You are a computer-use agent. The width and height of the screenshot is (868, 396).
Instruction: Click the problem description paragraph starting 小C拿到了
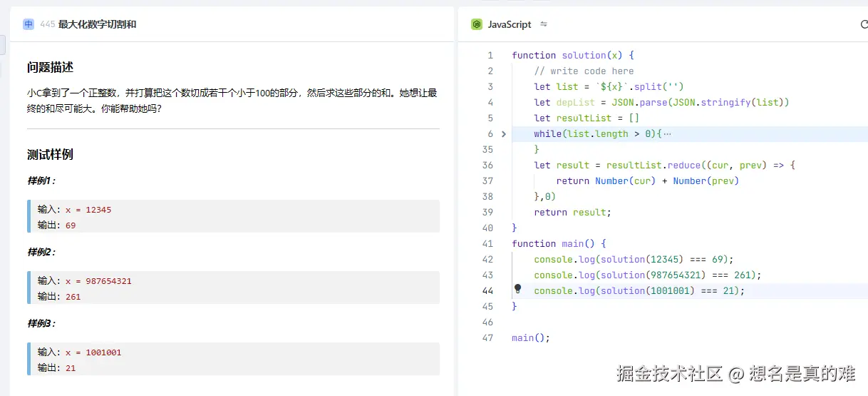232,101
